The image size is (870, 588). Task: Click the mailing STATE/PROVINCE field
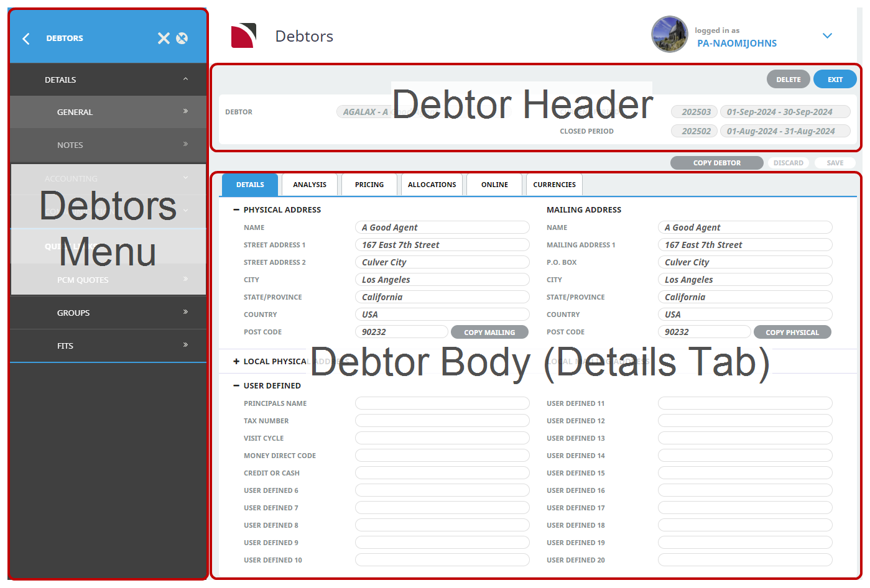point(745,297)
